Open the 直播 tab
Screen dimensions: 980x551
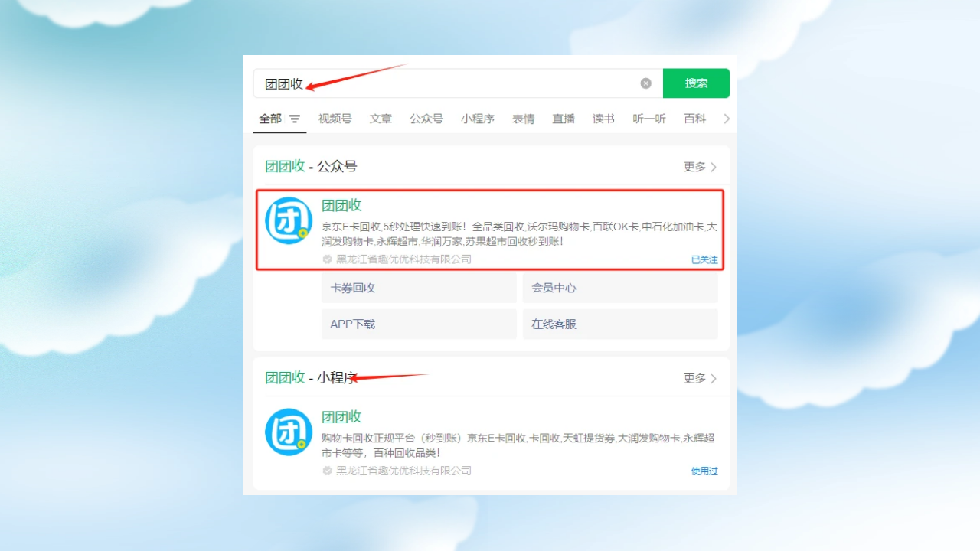(563, 119)
